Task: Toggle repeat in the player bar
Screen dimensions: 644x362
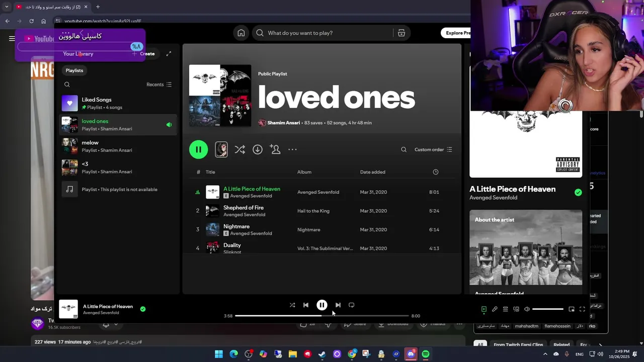Action: [352, 305]
